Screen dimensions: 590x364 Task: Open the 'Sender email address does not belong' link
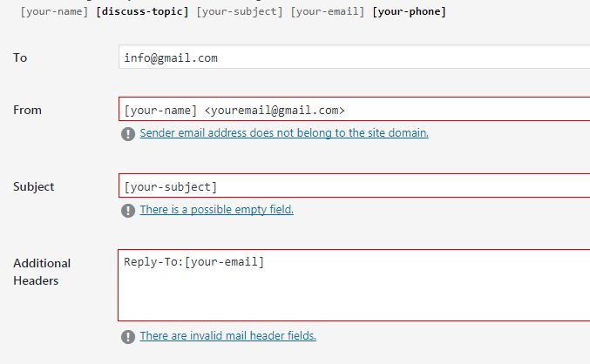coord(284,132)
